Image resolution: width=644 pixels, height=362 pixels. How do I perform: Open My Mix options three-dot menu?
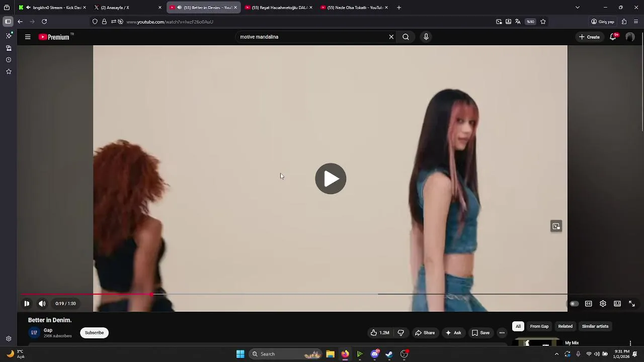(630, 343)
